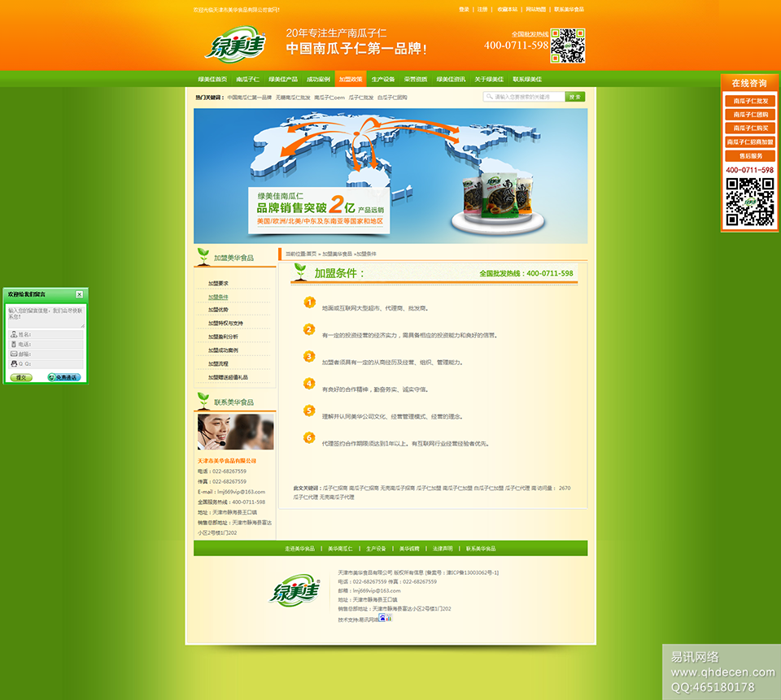Click the search 搜索 button

tap(575, 97)
